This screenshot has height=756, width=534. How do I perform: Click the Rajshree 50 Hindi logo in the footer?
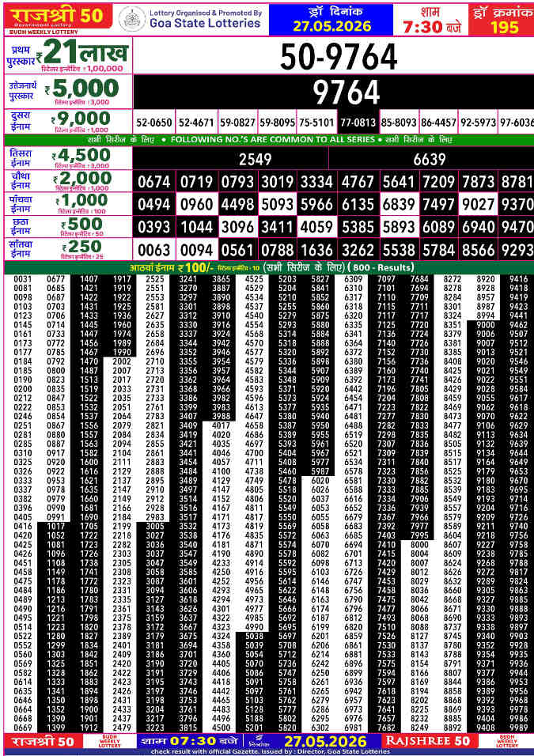click(x=43, y=740)
